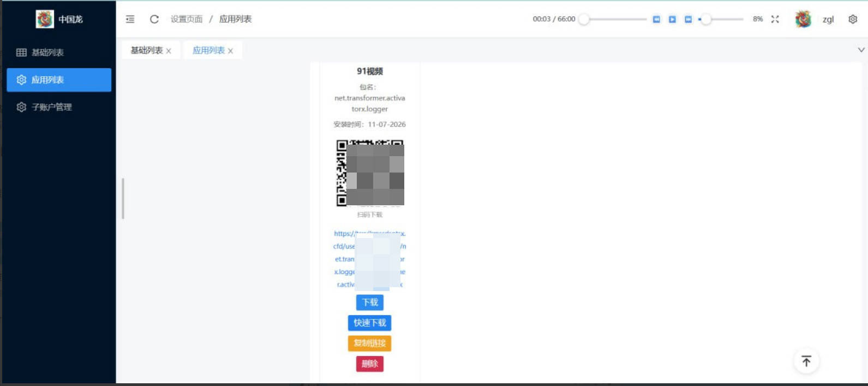Collapse the sidebar with the menu fold icon
The image size is (868, 386).
tap(130, 19)
